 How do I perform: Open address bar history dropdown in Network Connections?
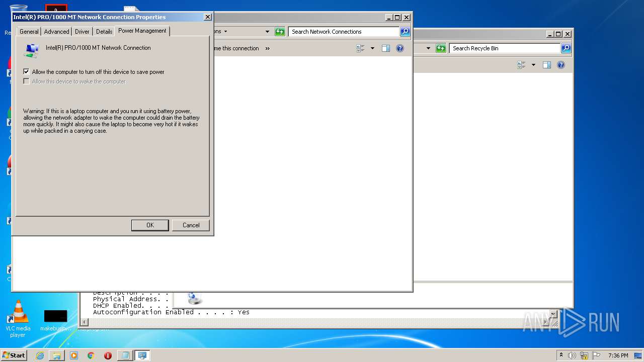(267, 32)
